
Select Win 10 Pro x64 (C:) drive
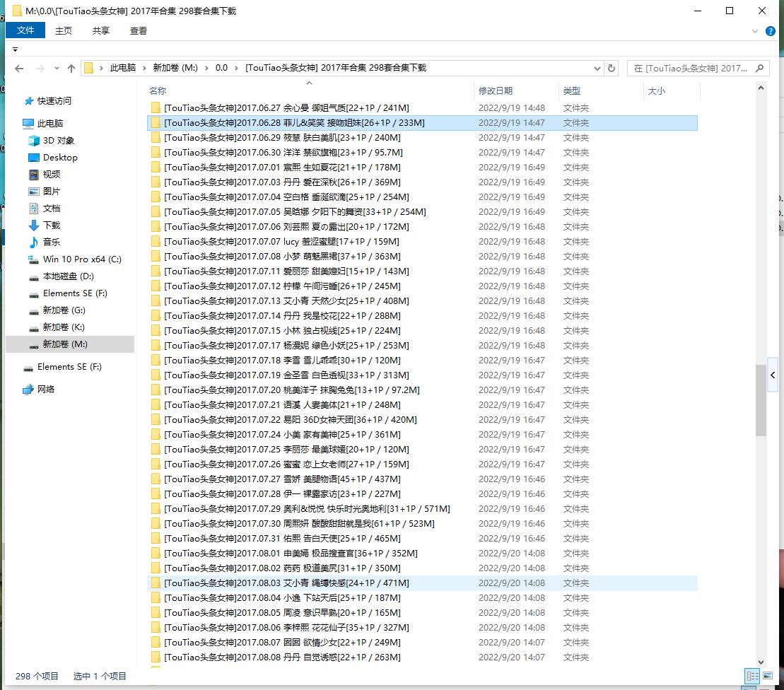[82, 259]
